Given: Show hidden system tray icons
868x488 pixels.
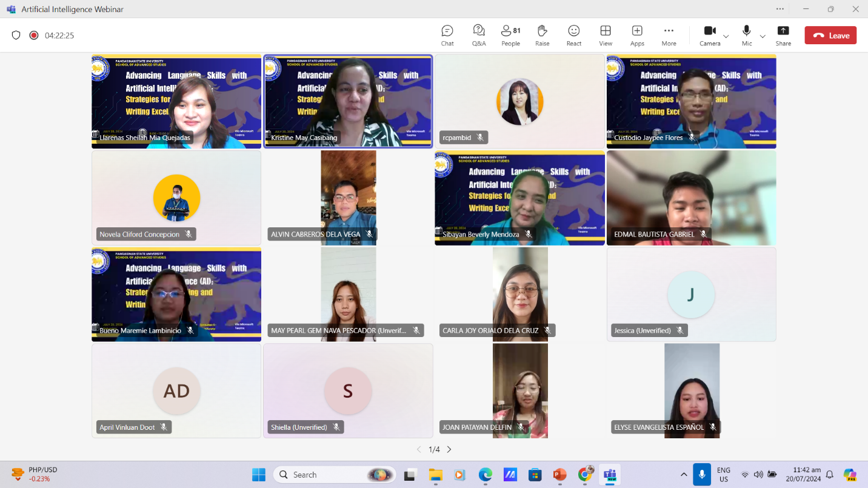Looking at the screenshot, I should coord(684,475).
